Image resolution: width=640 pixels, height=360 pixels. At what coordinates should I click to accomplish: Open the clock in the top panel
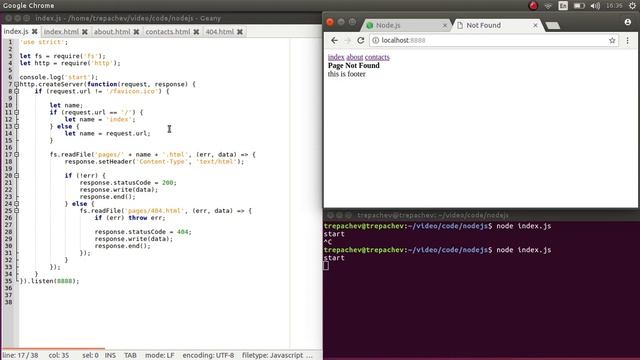coord(614,6)
